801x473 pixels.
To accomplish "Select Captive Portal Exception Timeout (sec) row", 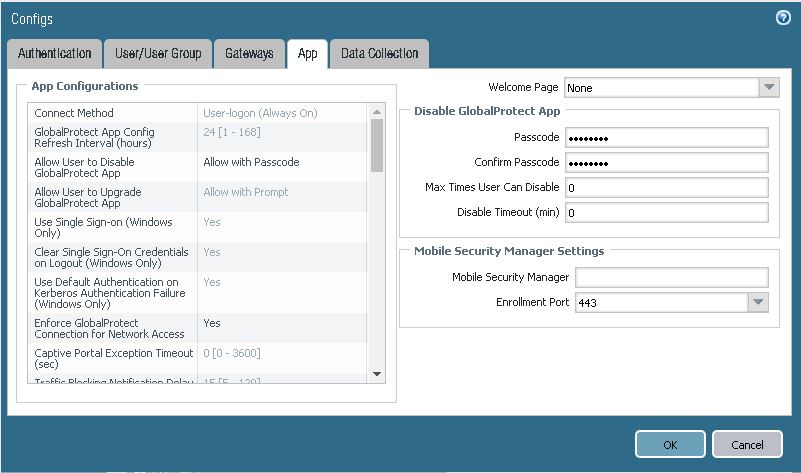I will (197, 358).
